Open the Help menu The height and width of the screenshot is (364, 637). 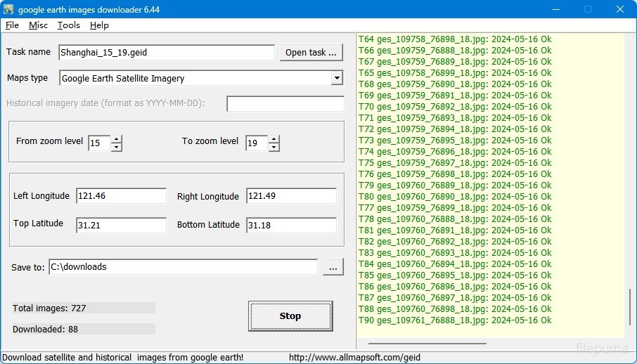[99, 25]
